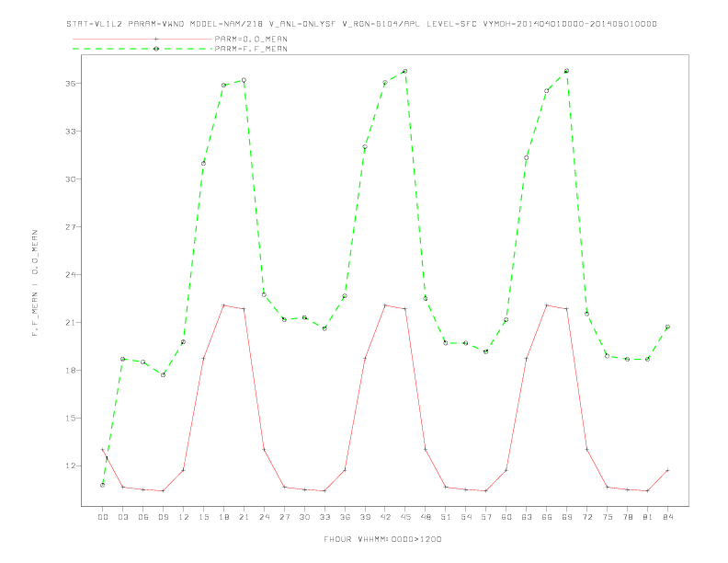Click red O.O_MEAN data point at hour 84
Screen dimensions: 728x563
pos(667,471)
